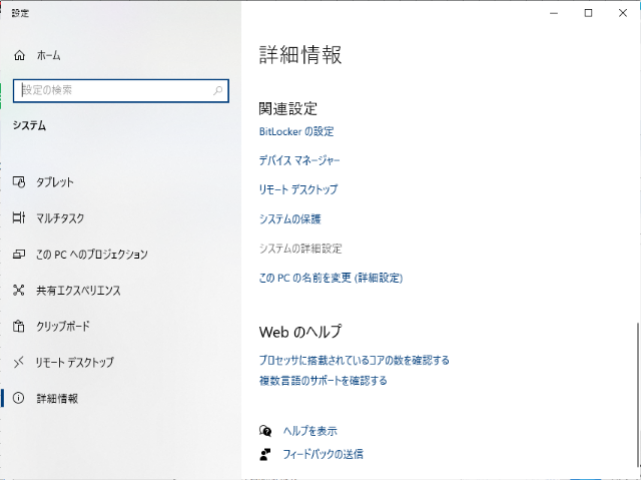Open システムの保護 link
Viewport: 641px width, 480px height.
(x=290, y=219)
